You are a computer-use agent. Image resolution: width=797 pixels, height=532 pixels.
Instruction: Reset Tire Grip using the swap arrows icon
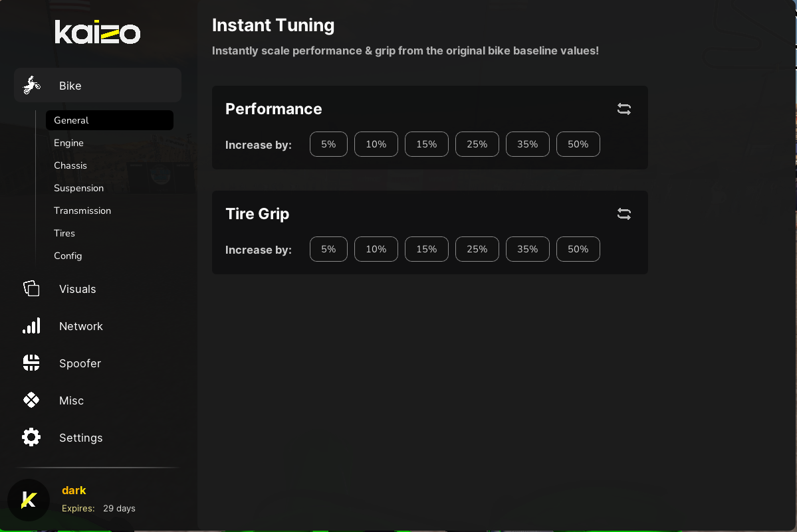[624, 214]
